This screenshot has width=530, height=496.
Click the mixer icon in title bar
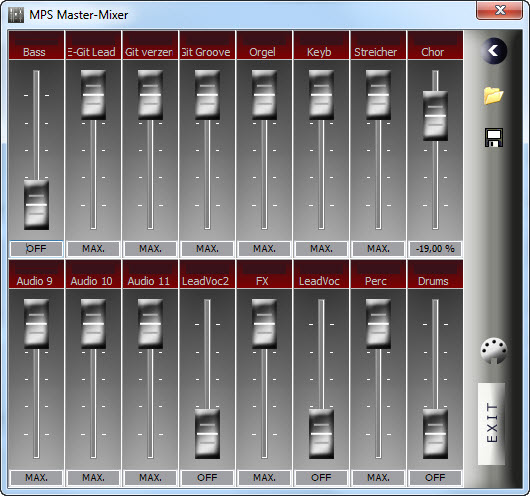coord(16,15)
